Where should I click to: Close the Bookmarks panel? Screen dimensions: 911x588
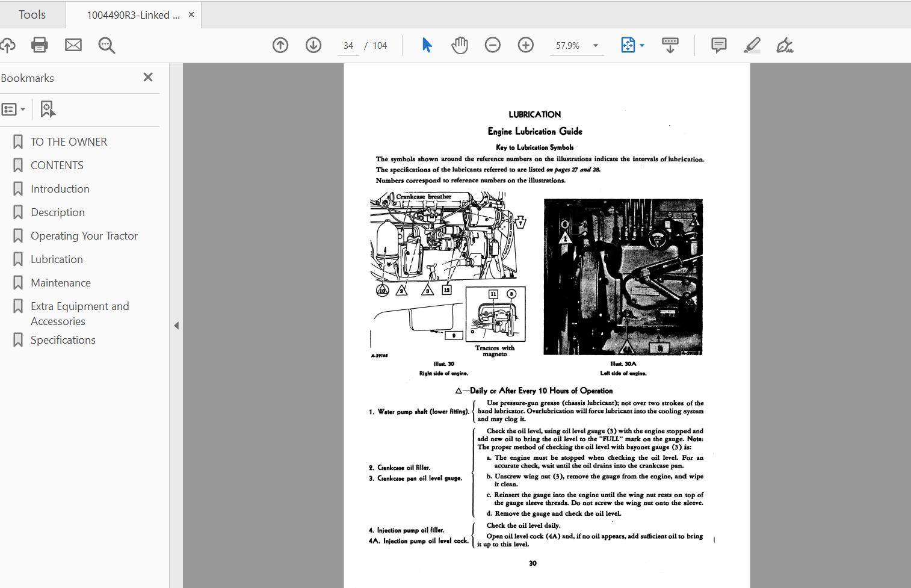148,77
